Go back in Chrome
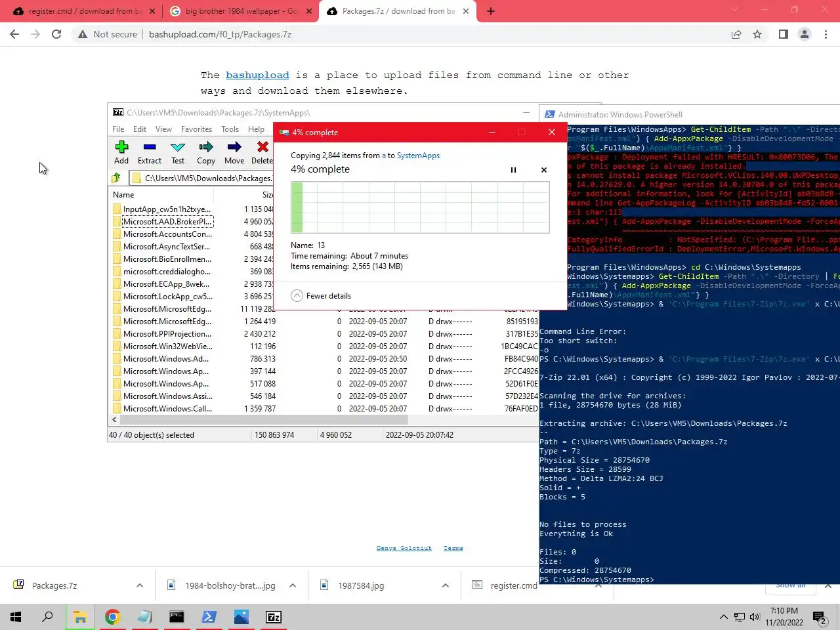Screen dimensions: 840x630 point(14,34)
